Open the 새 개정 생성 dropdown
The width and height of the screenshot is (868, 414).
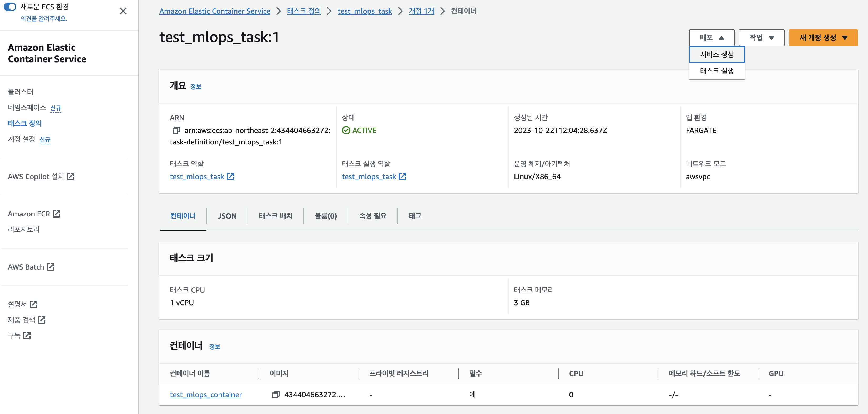click(x=823, y=38)
